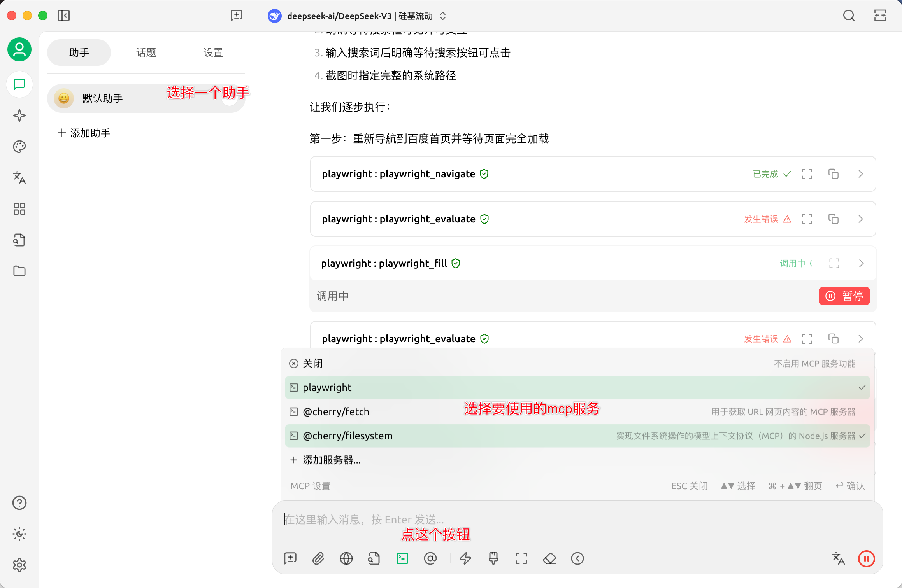Expand the first playwright_evaluate row chevron
Screen dimensions: 902x588
861,219
